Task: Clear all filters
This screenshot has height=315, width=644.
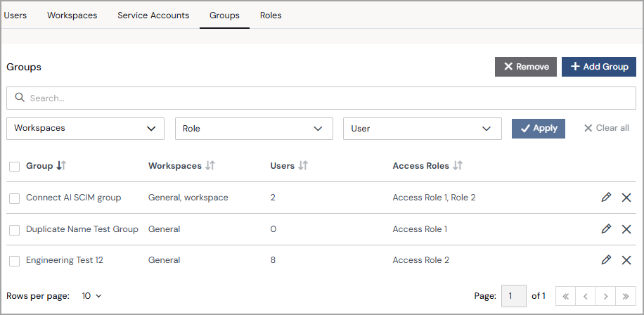Action: coord(606,128)
